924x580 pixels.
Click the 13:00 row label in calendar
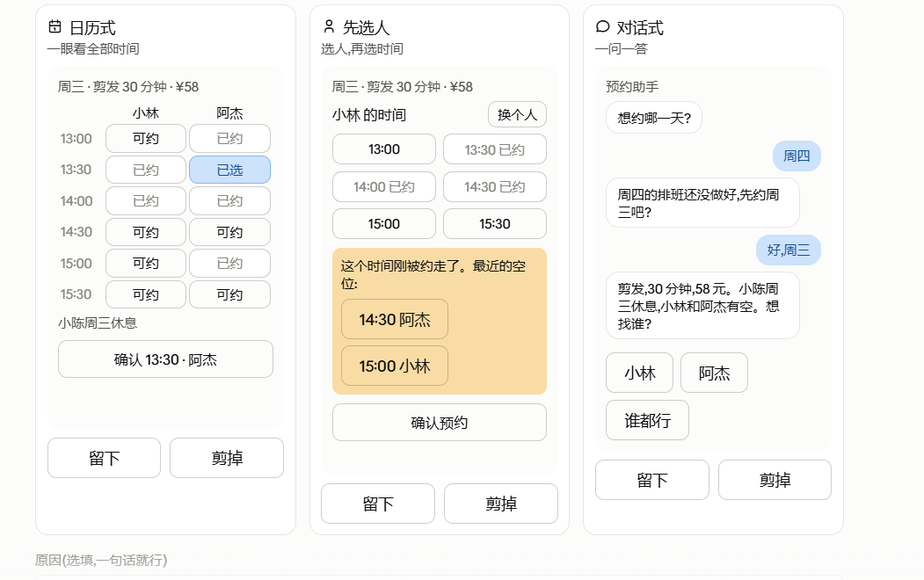76,138
